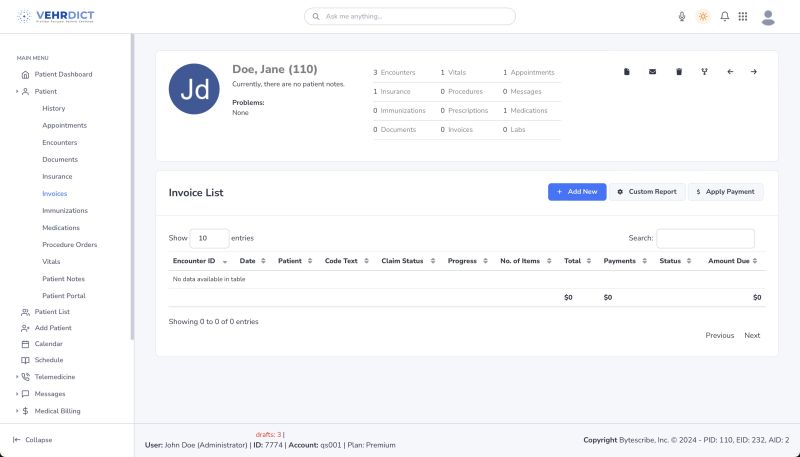Sort by Payments column
The width and height of the screenshot is (800, 457).
click(624, 261)
